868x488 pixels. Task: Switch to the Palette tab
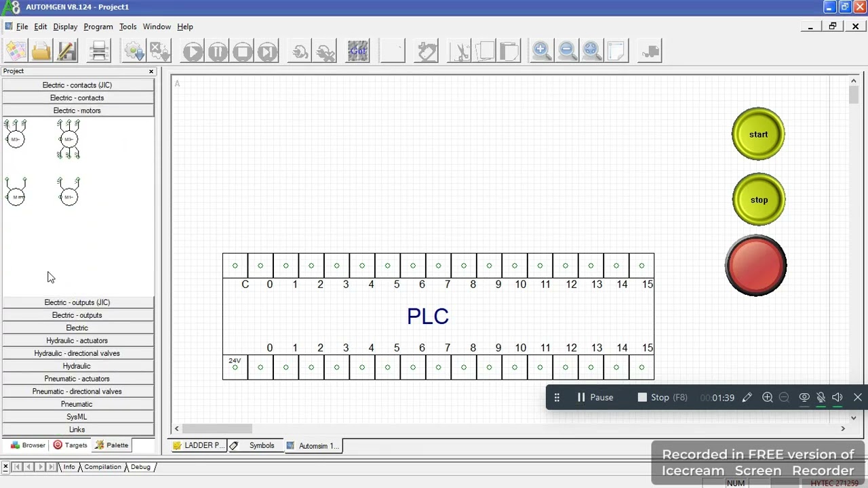(x=112, y=445)
